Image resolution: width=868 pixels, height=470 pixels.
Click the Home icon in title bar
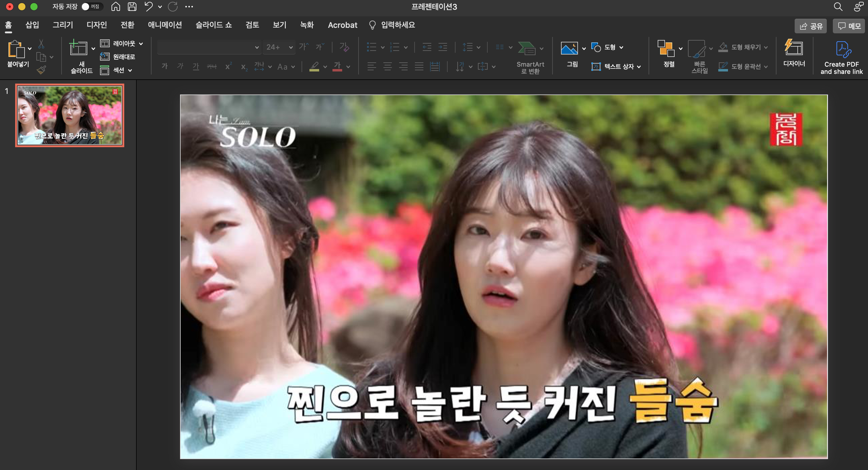click(x=115, y=7)
